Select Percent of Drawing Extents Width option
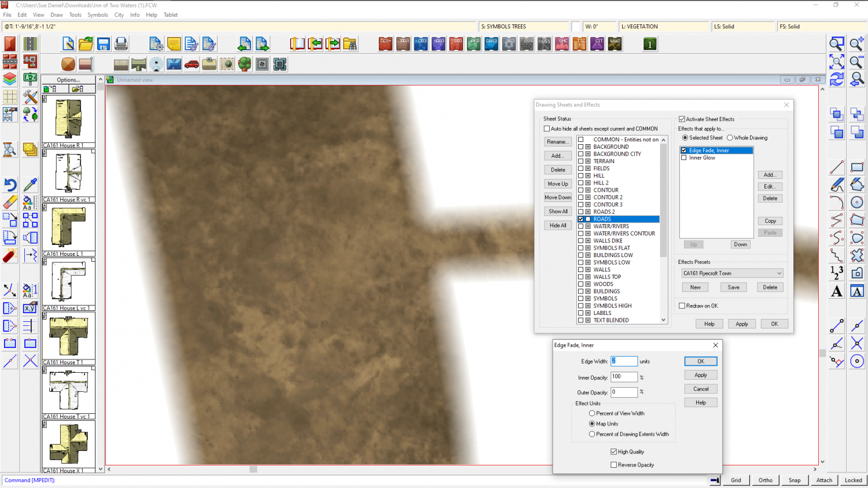This screenshot has height=488, width=868. point(592,434)
